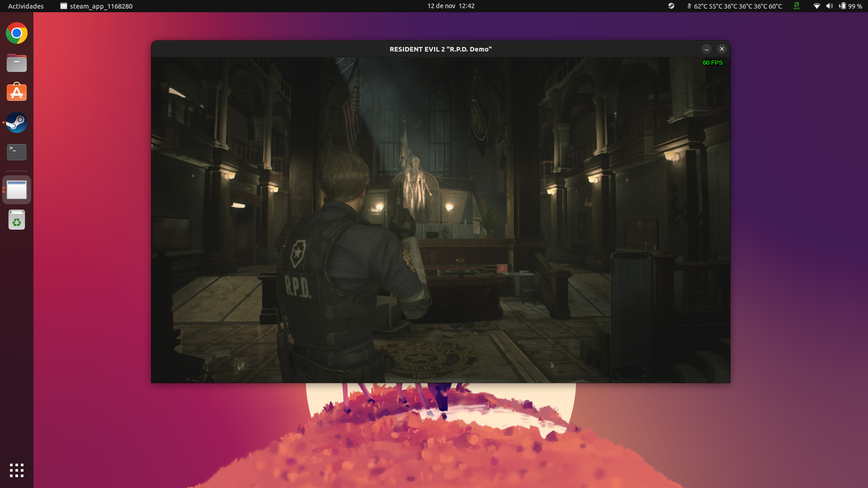
Task: Open steam_app_1168280 app menu
Action: pyautogui.click(x=96, y=6)
